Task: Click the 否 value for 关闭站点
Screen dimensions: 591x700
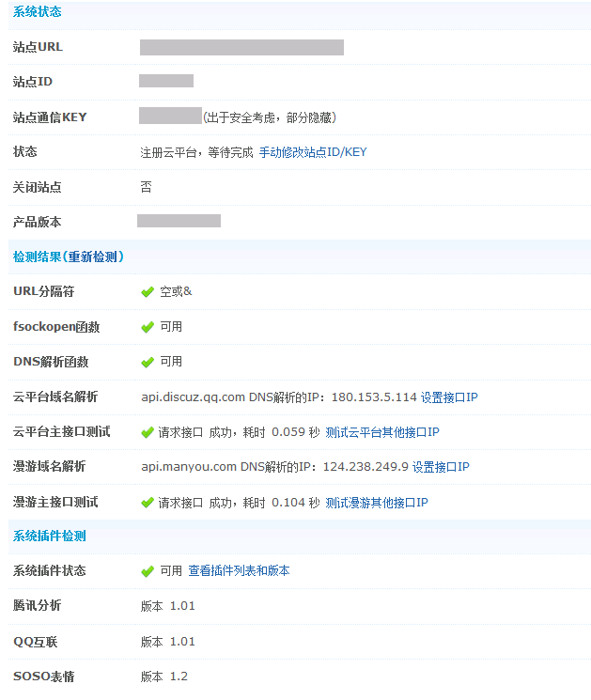Action: point(146,187)
